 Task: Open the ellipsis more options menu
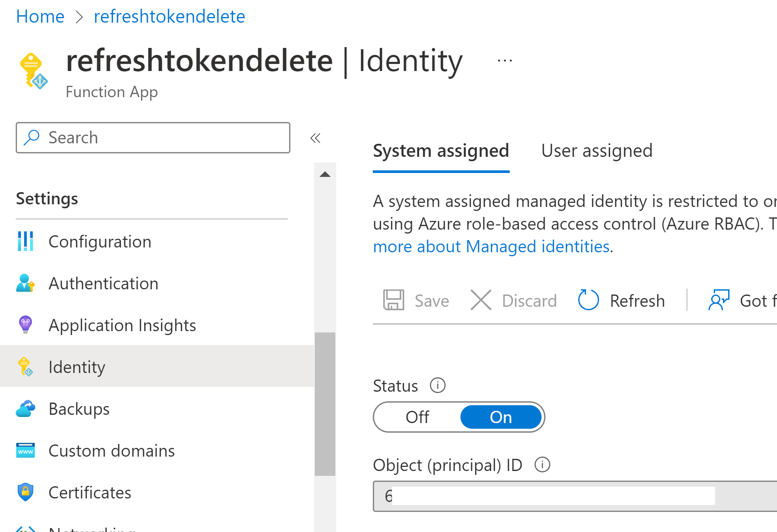point(504,61)
